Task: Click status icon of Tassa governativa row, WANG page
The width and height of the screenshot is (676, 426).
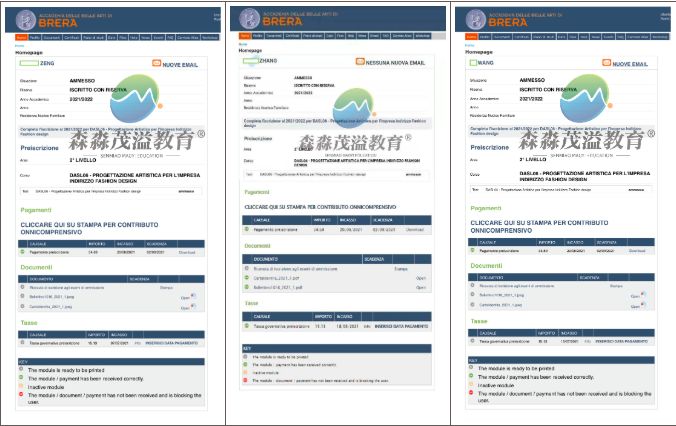Action: tap(473, 341)
